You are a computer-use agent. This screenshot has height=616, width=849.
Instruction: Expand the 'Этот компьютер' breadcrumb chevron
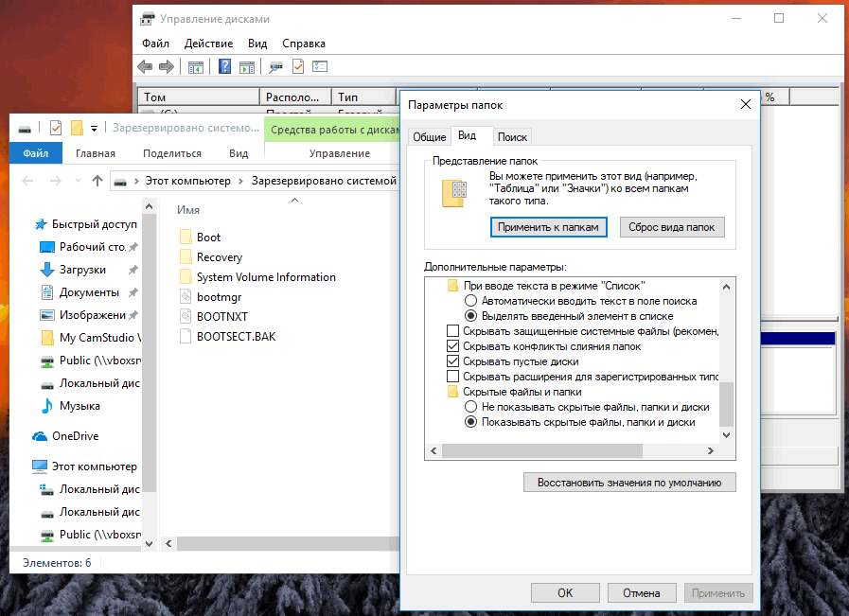[240, 181]
